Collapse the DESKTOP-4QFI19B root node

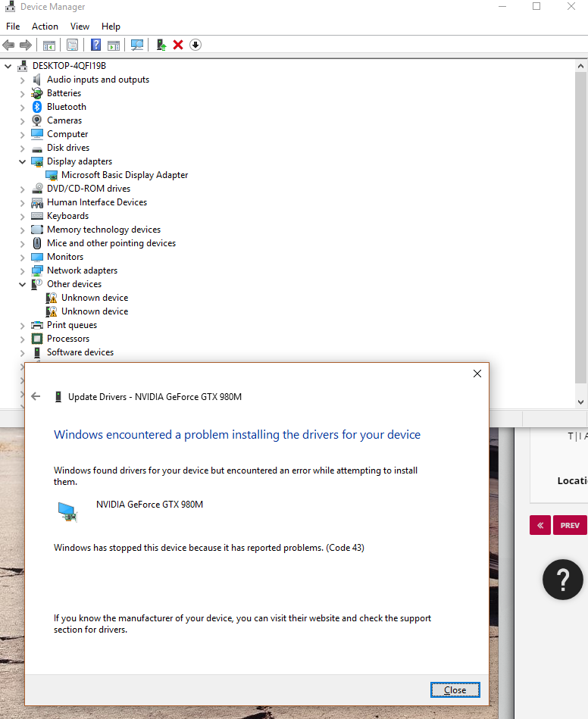click(x=8, y=66)
